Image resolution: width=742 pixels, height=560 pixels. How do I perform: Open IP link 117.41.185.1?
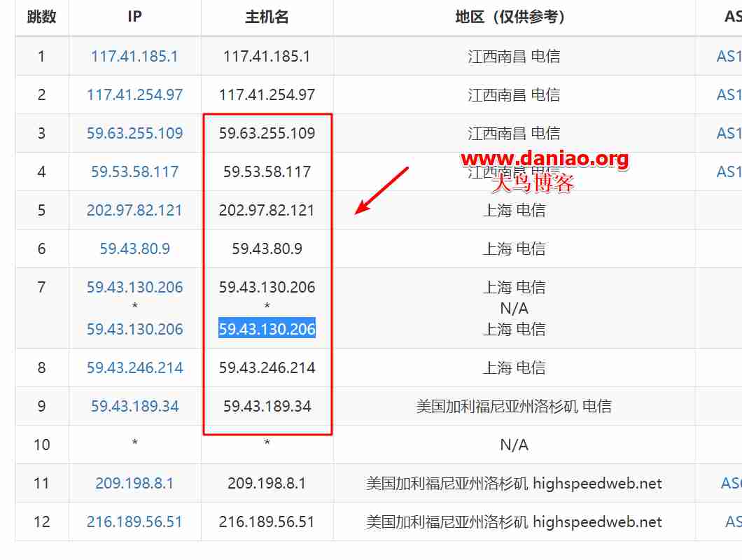tap(134, 56)
